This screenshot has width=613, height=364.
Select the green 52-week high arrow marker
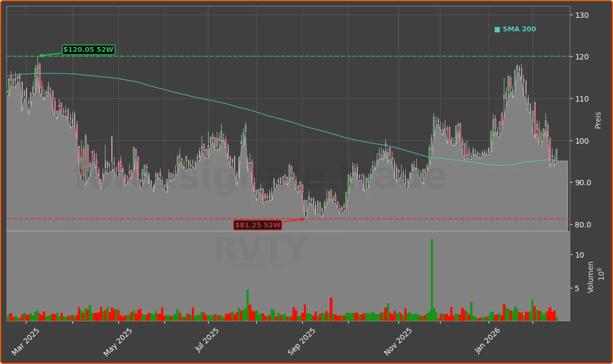pos(40,55)
